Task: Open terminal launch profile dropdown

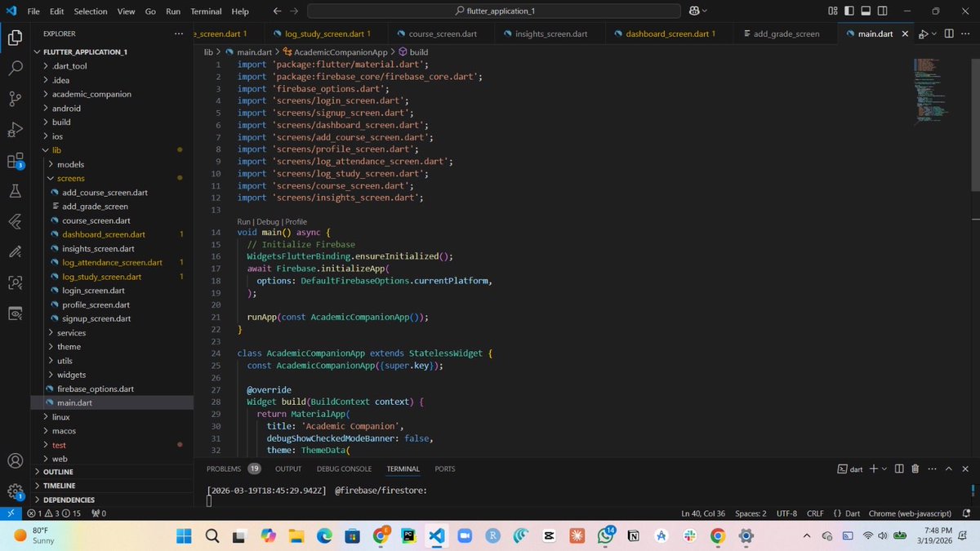Action: [x=884, y=469]
